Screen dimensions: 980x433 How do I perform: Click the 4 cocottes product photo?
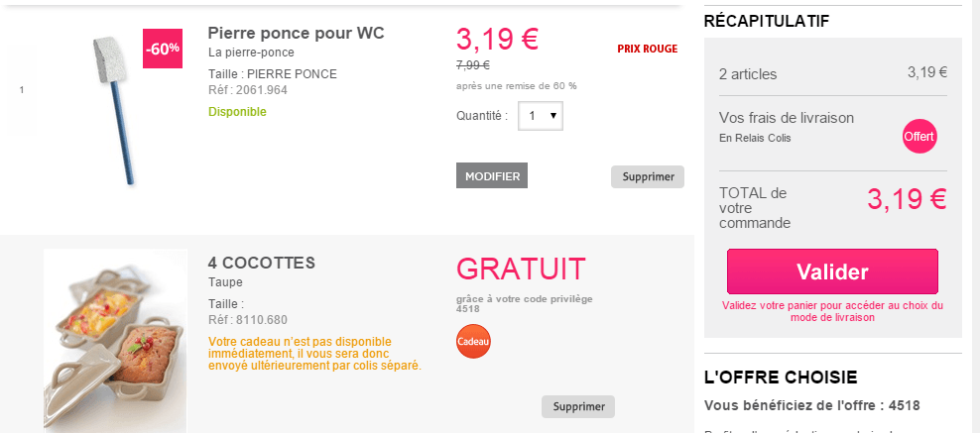tap(115, 339)
